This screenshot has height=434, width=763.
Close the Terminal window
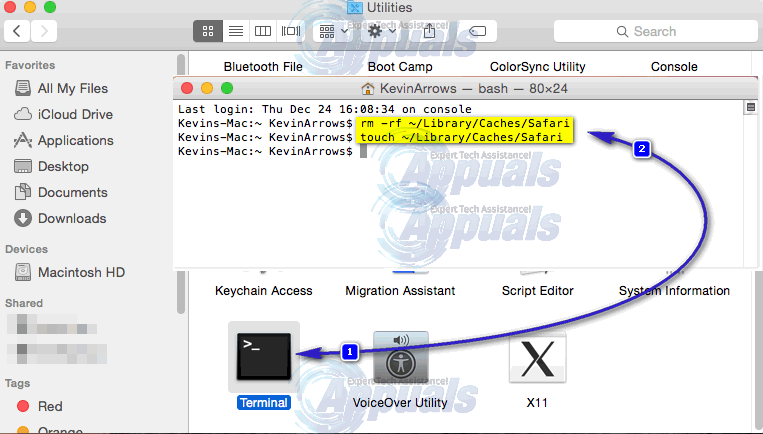pos(187,88)
